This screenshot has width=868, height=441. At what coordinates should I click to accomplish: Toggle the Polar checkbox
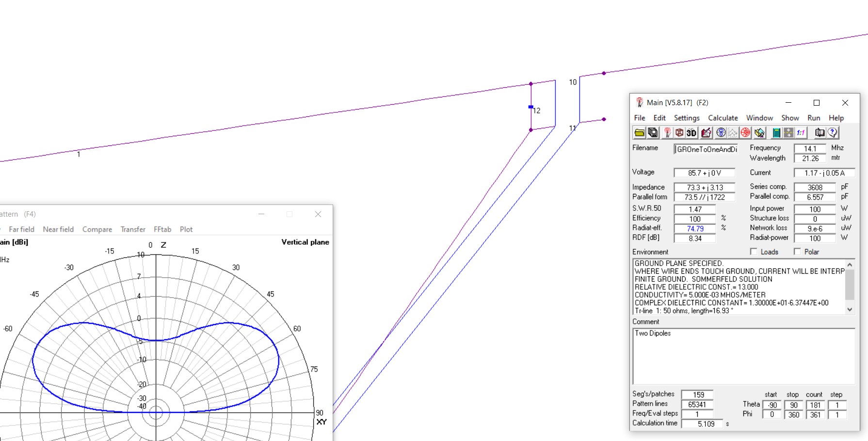point(797,252)
